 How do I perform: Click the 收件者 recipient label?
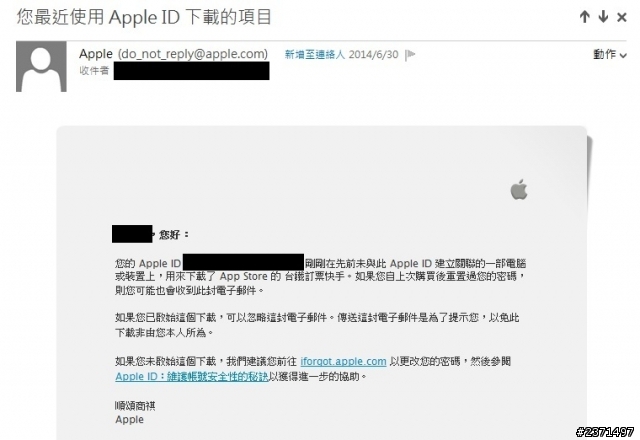tap(94, 71)
